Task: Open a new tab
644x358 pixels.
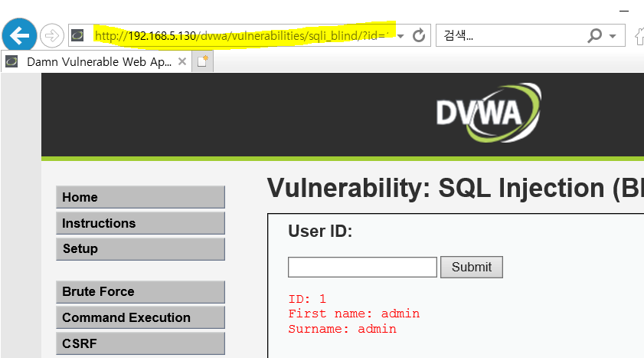Action: coord(202,61)
